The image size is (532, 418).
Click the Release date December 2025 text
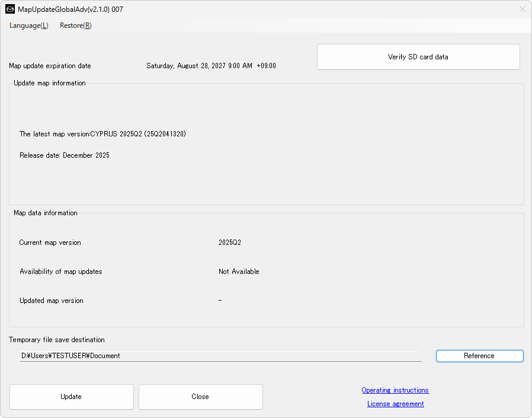[64, 155]
